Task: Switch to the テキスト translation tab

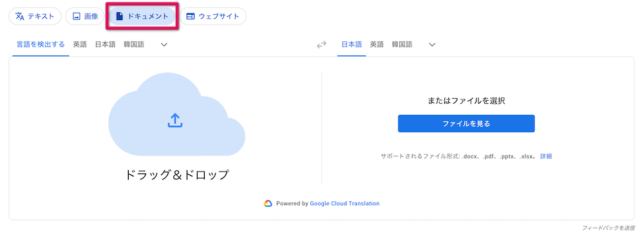Action: click(35, 17)
